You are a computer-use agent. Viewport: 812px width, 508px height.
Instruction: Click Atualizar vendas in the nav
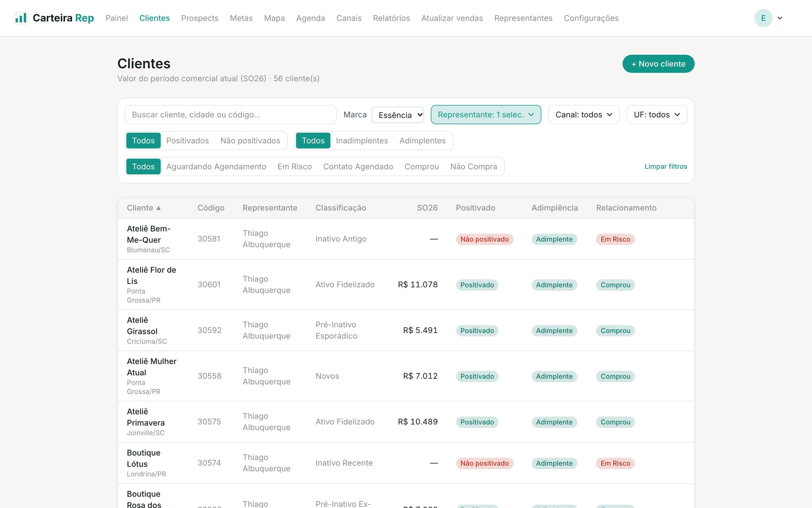pos(452,18)
